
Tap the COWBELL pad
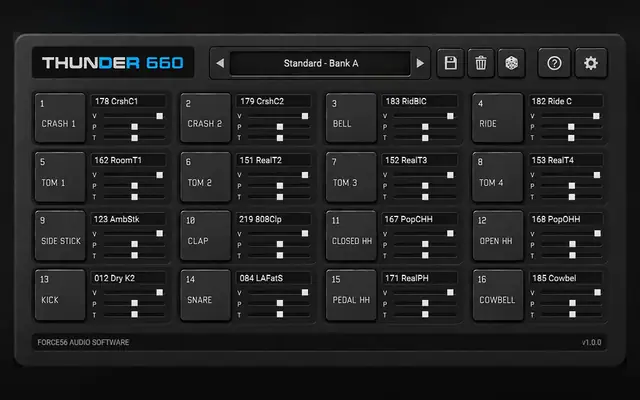498,295
